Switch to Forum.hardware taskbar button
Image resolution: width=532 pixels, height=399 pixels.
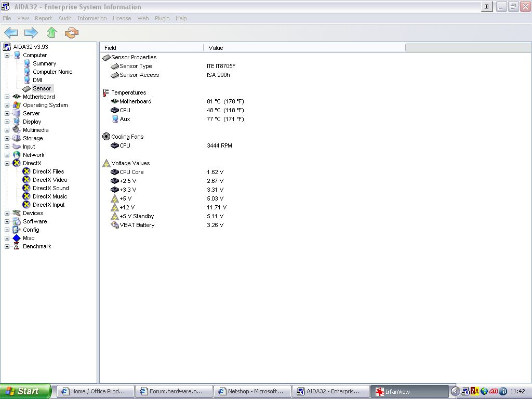click(174, 391)
